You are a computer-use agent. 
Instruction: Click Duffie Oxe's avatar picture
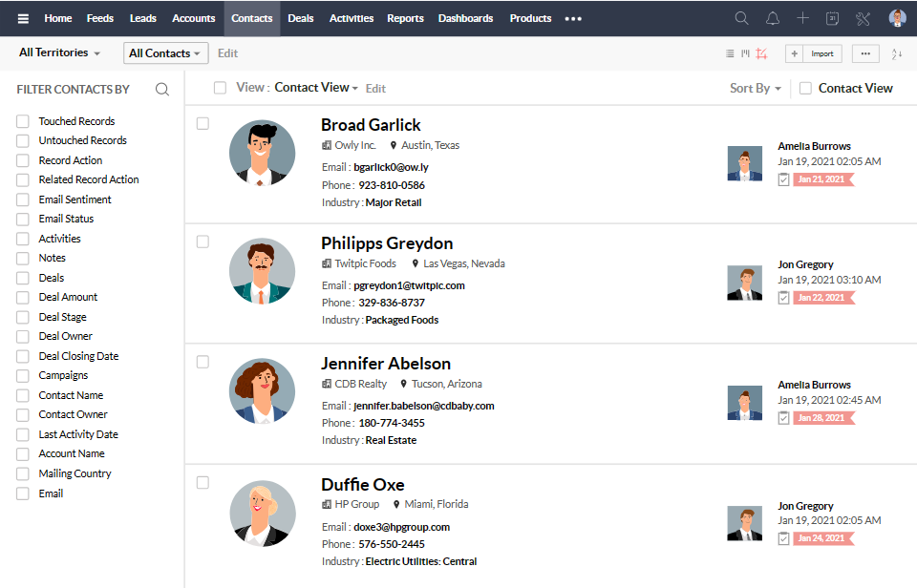pos(262,513)
